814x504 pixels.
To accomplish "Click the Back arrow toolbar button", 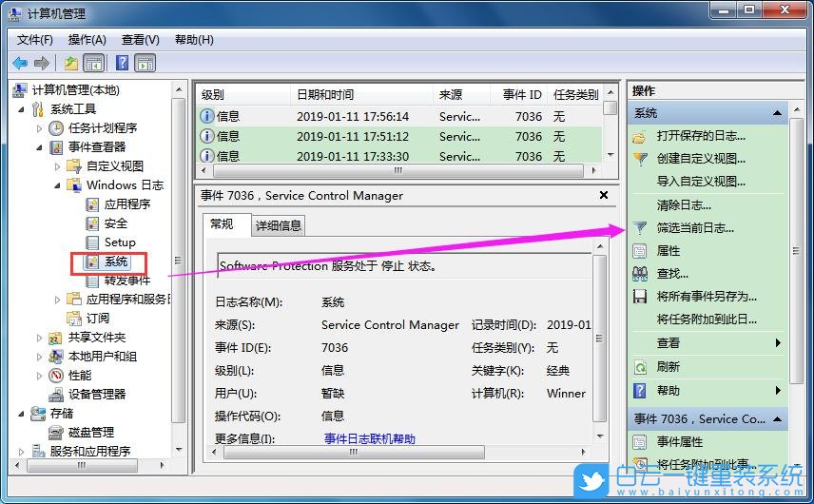I will (x=20, y=64).
